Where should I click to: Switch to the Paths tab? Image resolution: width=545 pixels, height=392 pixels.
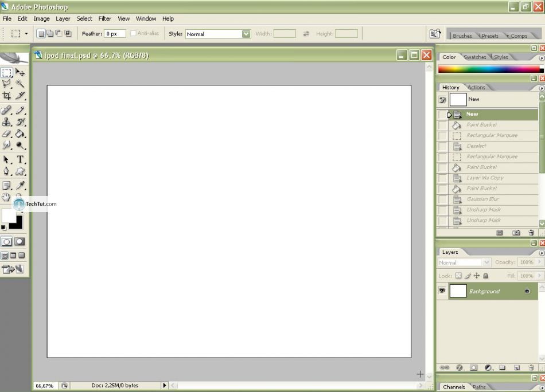479,386
